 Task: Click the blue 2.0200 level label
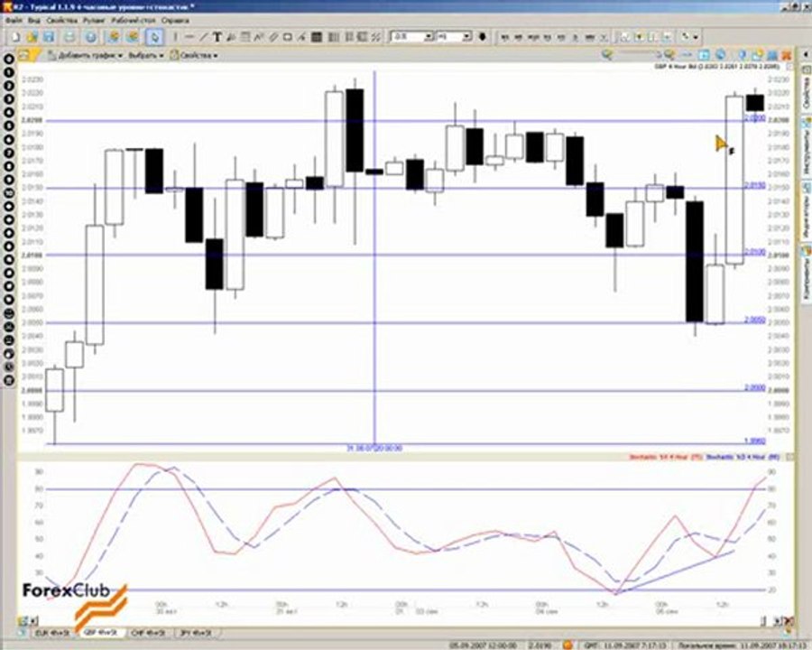pyautogui.click(x=754, y=118)
